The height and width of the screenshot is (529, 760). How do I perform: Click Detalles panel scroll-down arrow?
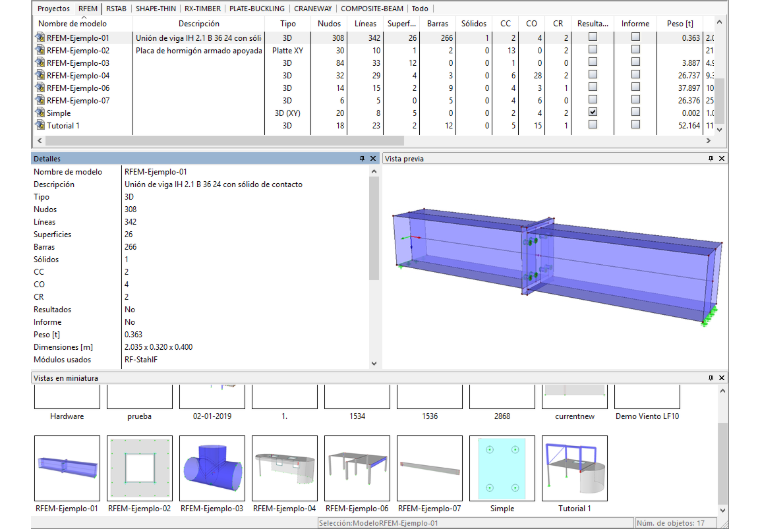tap(374, 363)
